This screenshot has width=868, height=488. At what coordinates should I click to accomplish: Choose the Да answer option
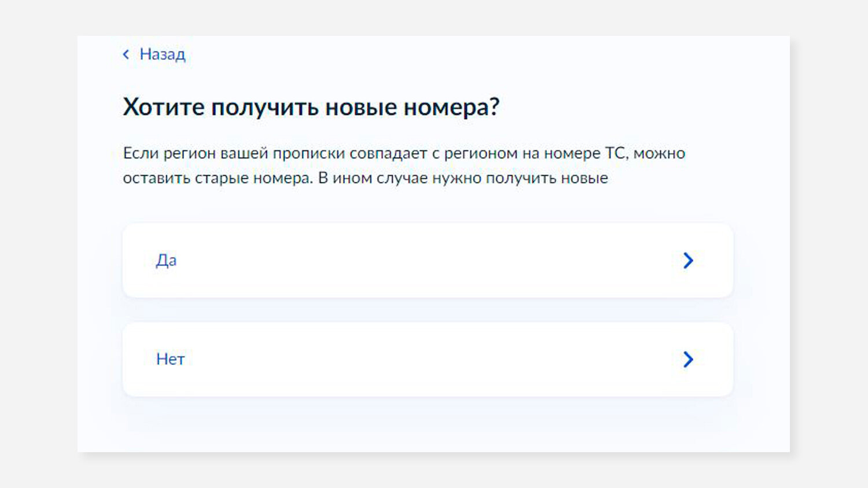428,260
